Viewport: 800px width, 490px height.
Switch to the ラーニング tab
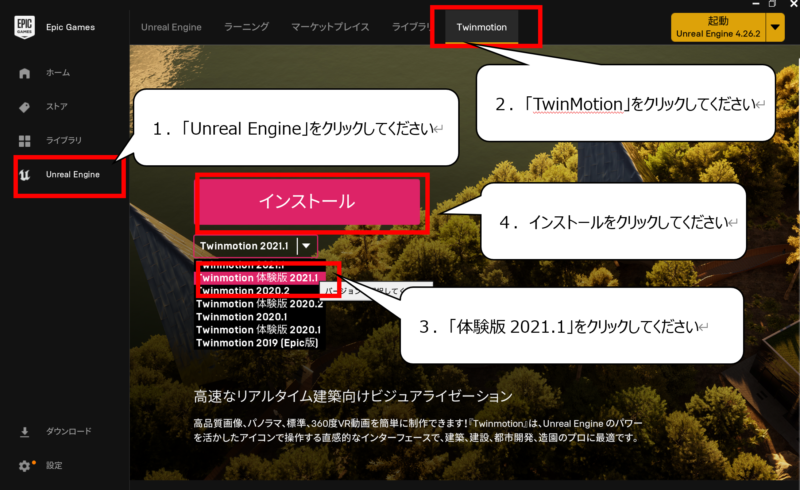tap(246, 27)
